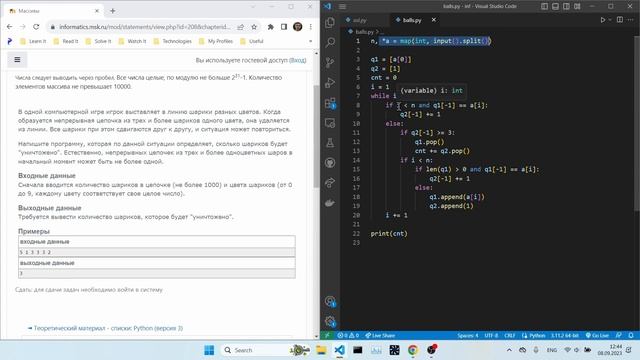Open the Solve It bookmarks folder
The height and width of the screenshot is (360, 640).
(98, 41)
